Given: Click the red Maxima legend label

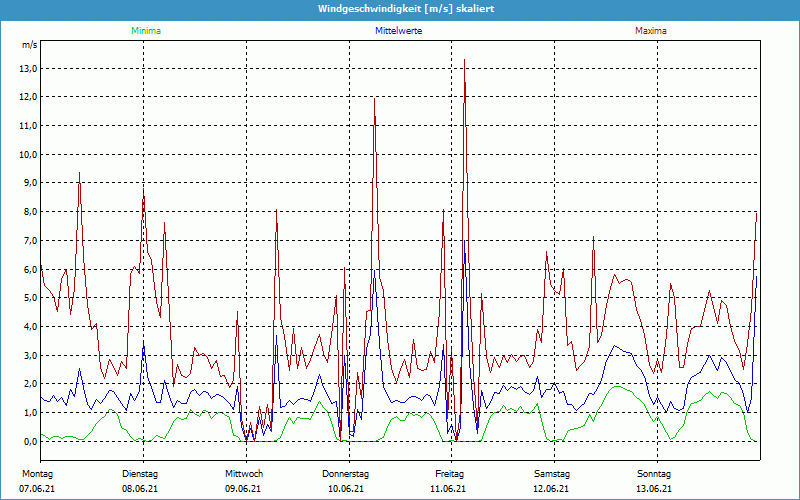Looking at the screenshot, I should [x=651, y=31].
